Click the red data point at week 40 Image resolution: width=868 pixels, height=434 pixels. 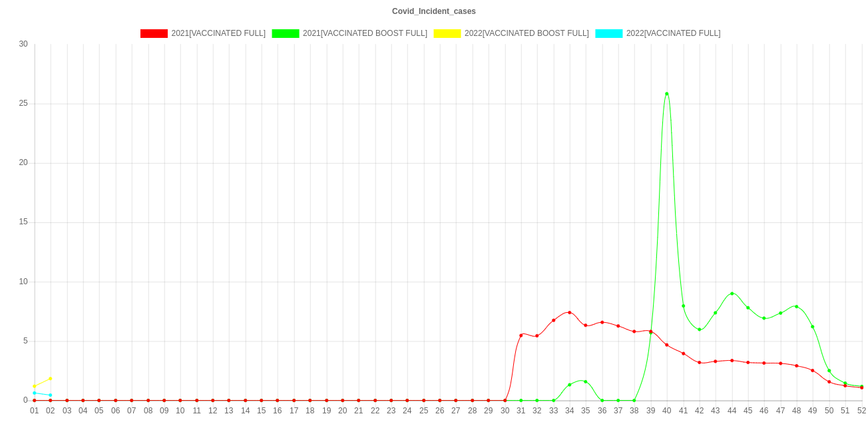point(667,345)
